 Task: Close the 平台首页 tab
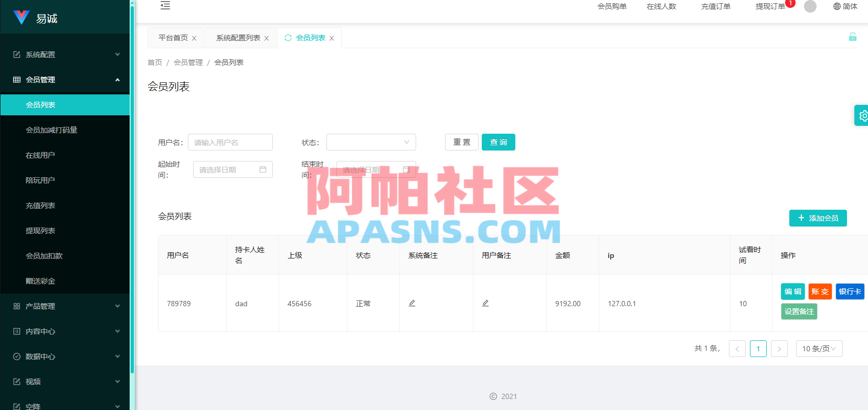[194, 38]
